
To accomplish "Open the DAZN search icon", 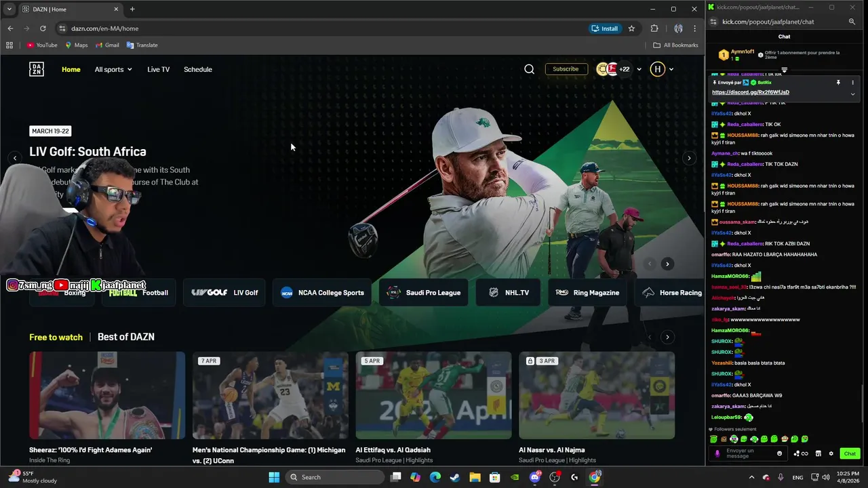I will 529,69.
